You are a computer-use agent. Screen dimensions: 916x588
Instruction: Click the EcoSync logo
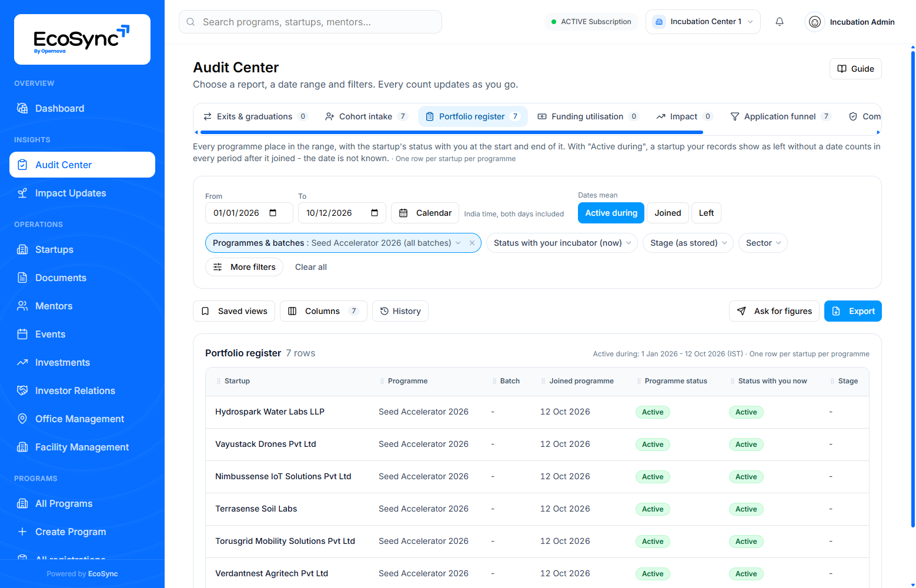point(82,39)
